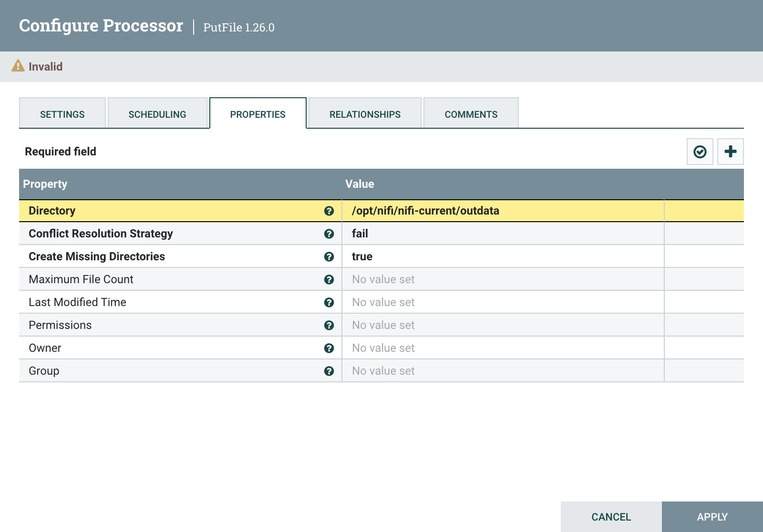Viewport: 763px width, 532px height.
Task: Click the Configure Processor dialog title
Action: [x=101, y=26]
